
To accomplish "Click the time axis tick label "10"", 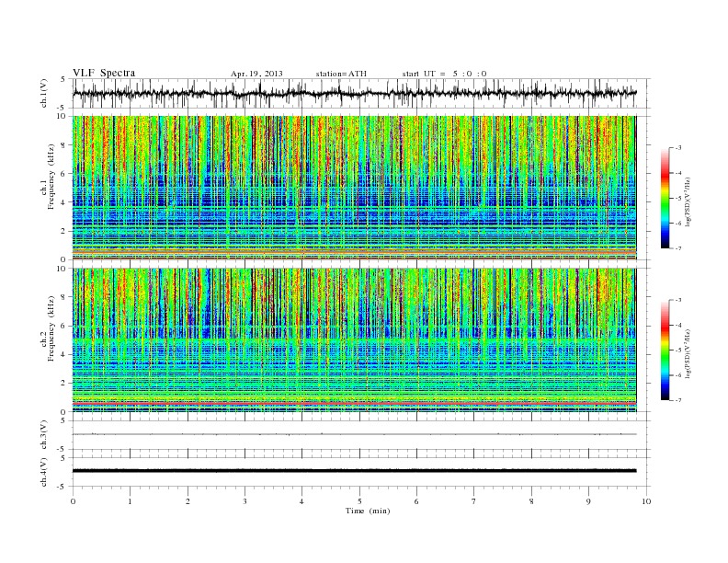I will pos(646,501).
